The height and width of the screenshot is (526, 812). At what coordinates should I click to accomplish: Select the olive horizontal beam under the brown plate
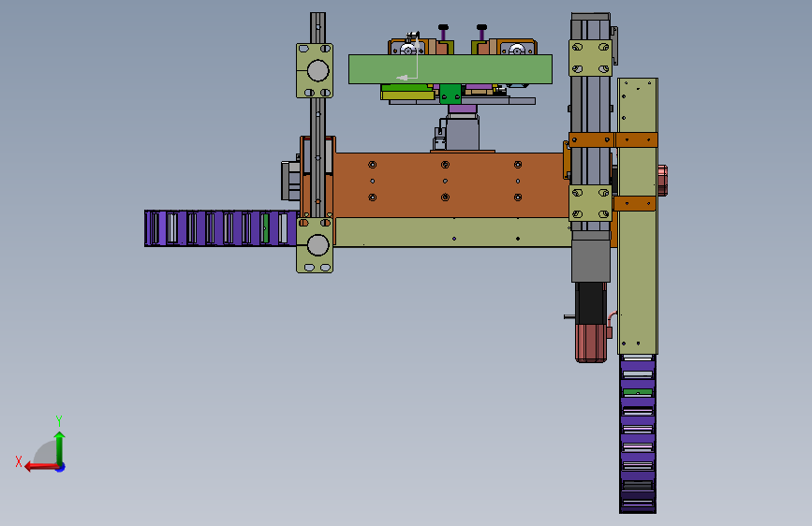coord(453,232)
